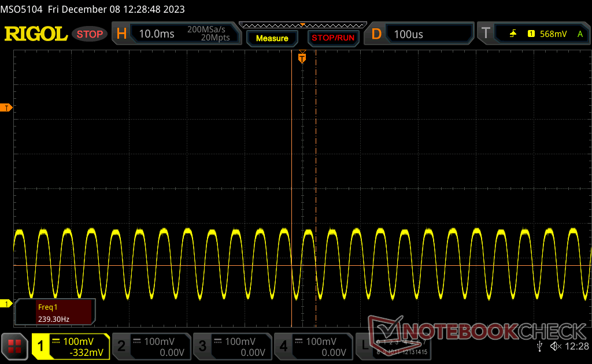Open the logic analyzer L channels panel
The width and height of the screenshot is (592, 364).
[393, 346]
